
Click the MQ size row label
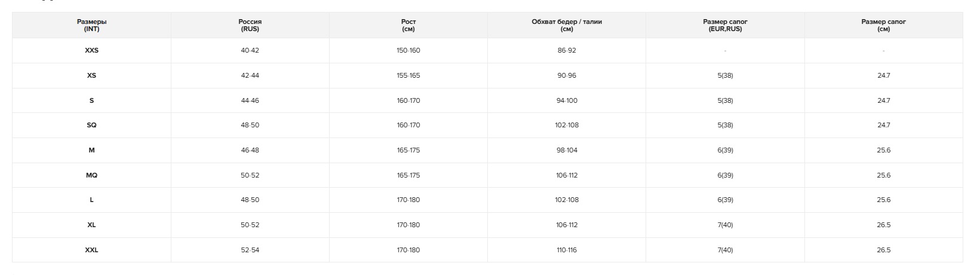coord(91,176)
